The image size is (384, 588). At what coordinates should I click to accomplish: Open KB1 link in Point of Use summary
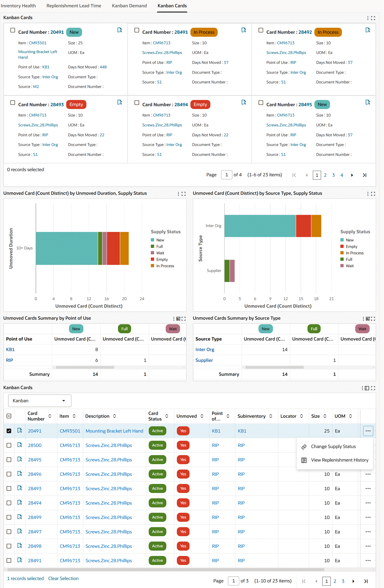click(10, 350)
